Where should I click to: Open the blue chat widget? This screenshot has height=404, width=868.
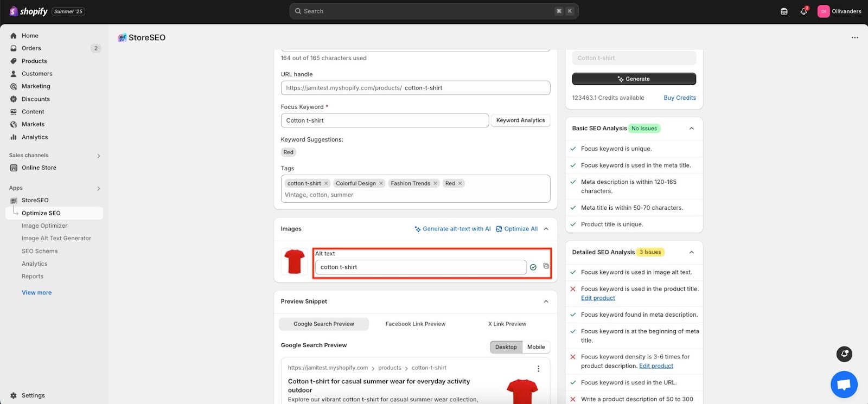pos(844,384)
